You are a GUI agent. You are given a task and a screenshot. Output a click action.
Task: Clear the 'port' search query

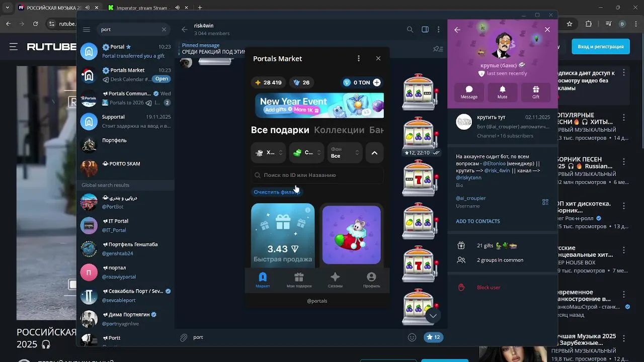point(164,30)
